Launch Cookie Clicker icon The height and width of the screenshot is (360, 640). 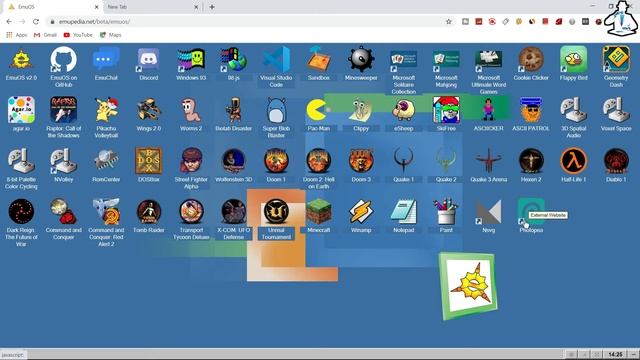point(531,60)
